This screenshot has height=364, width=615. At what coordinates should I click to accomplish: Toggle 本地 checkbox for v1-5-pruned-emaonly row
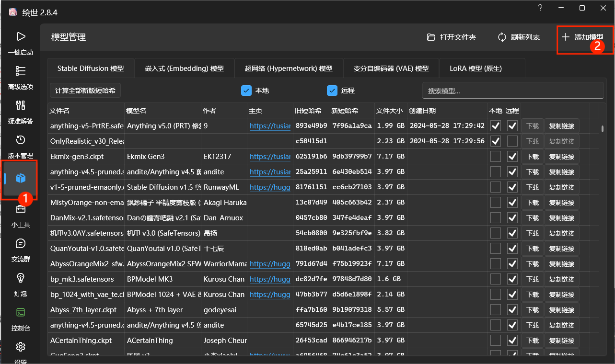[496, 187]
